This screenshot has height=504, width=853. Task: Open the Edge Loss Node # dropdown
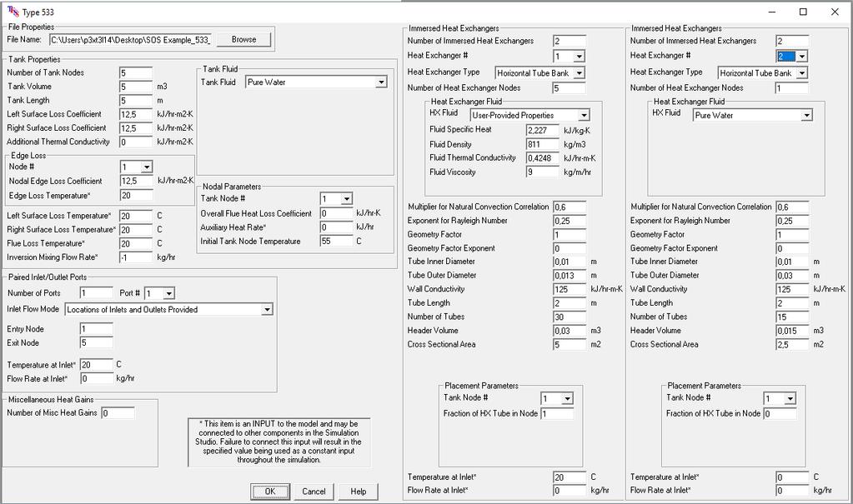[147, 167]
